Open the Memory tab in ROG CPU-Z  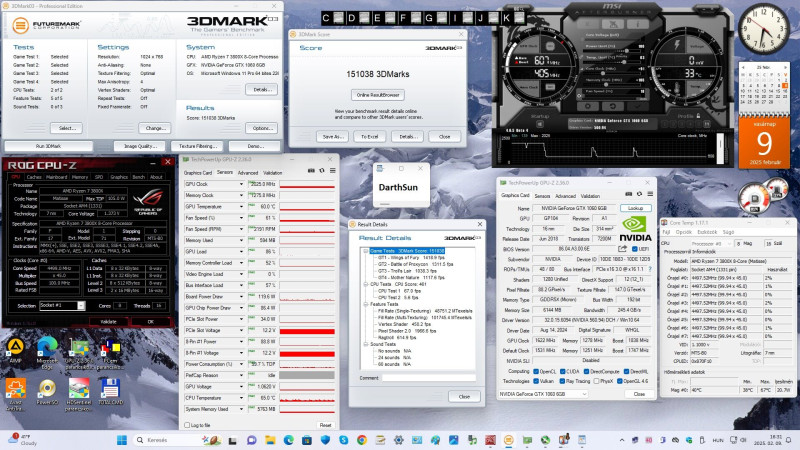tap(80, 177)
